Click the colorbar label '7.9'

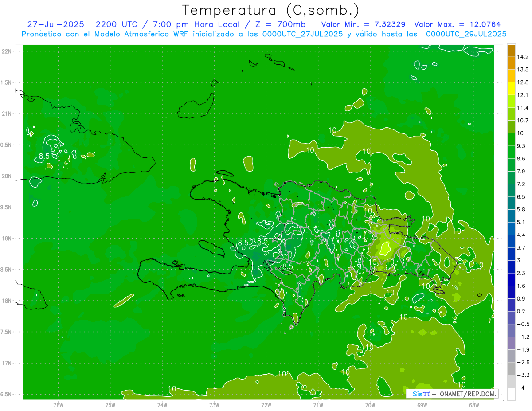pos(521,172)
